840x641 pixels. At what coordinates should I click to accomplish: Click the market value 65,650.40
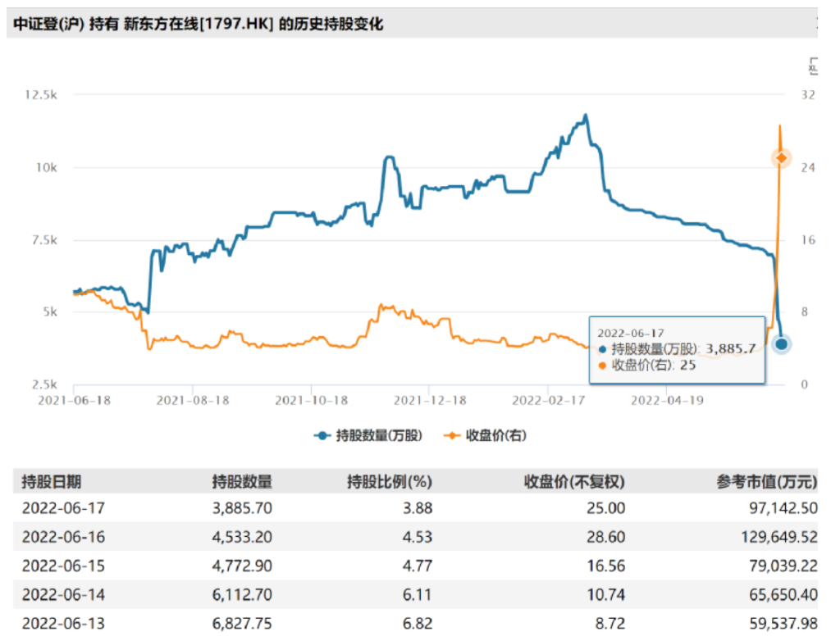(783, 594)
